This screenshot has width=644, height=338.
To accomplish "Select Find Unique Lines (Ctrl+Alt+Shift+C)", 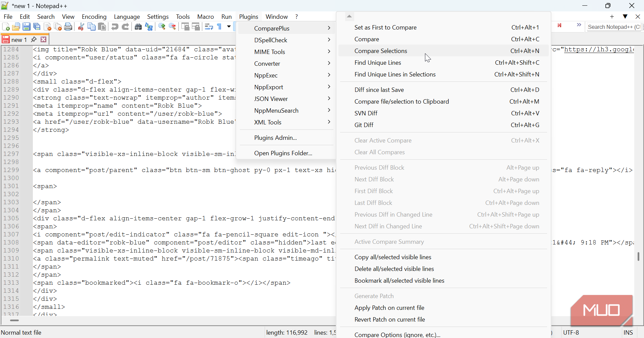I will (x=444, y=63).
